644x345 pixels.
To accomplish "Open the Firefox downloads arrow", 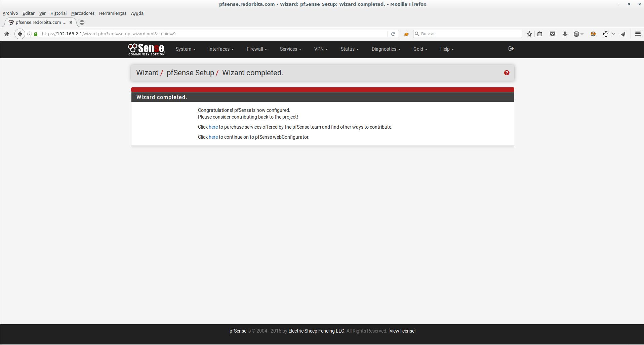I will [565, 34].
